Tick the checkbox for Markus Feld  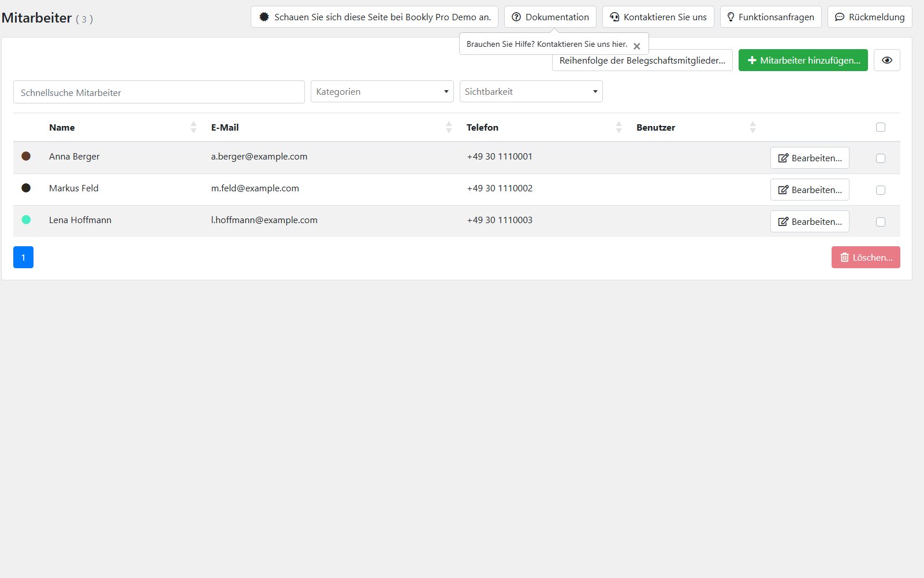(881, 190)
